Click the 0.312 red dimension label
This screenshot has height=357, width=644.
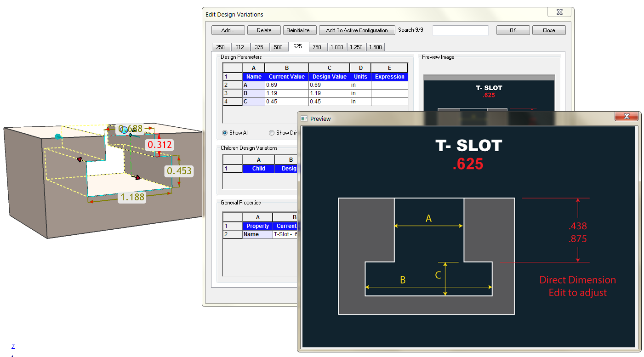point(159,145)
